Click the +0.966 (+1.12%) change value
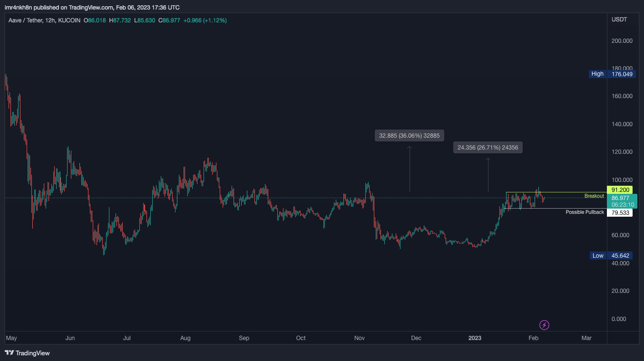644x361 pixels. coord(205,20)
